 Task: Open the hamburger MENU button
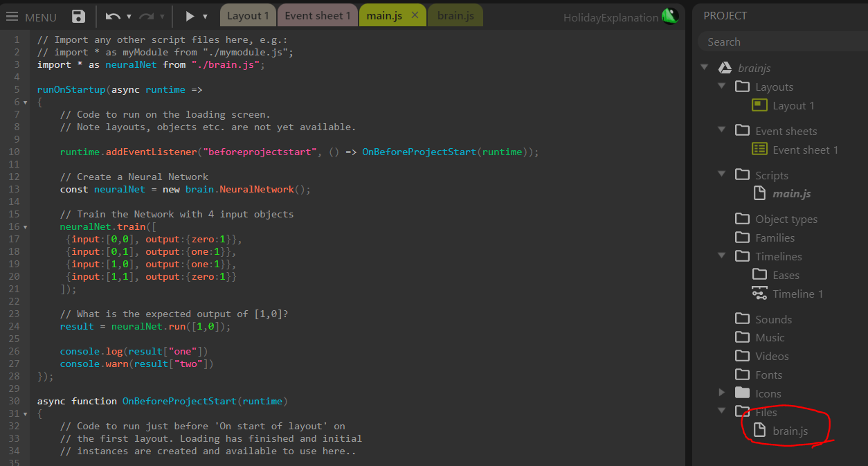[32, 17]
